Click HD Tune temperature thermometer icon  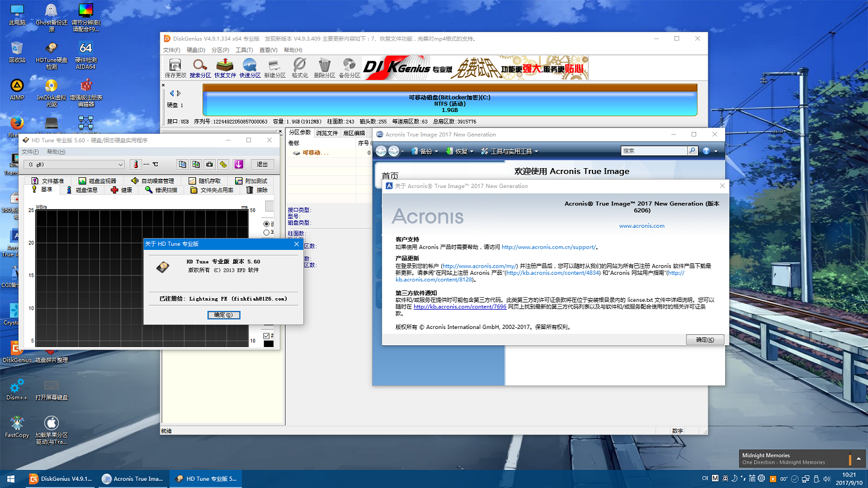(135, 164)
